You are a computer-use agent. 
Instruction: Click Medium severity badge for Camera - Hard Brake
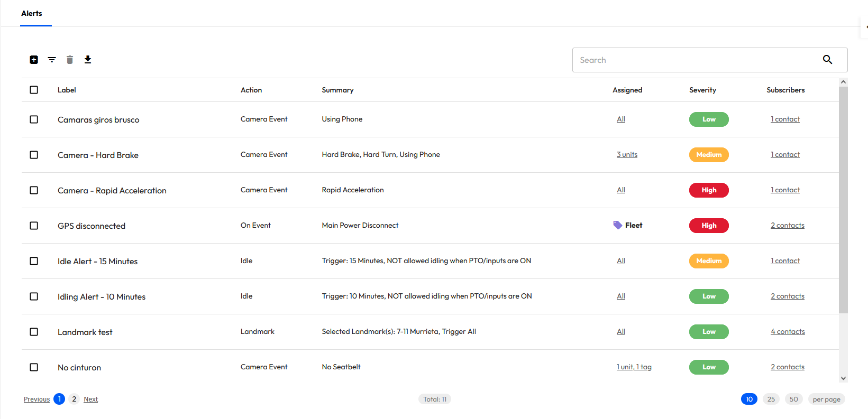[x=709, y=155]
